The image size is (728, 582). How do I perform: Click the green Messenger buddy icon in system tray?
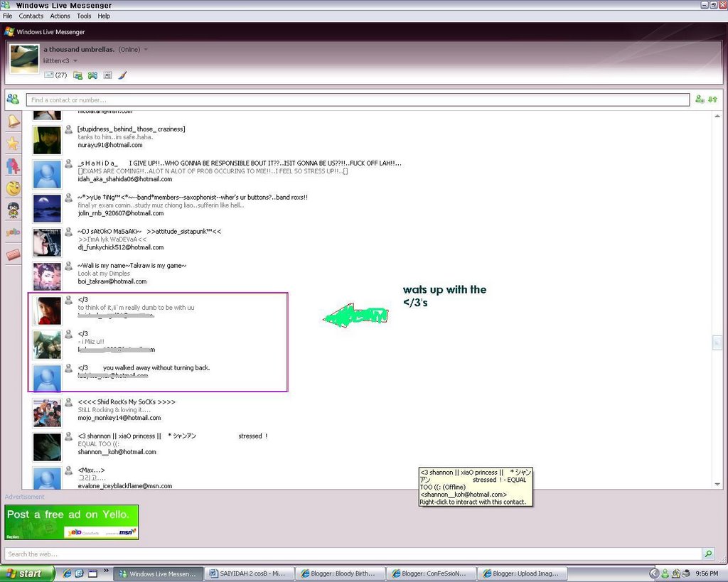coord(665,573)
